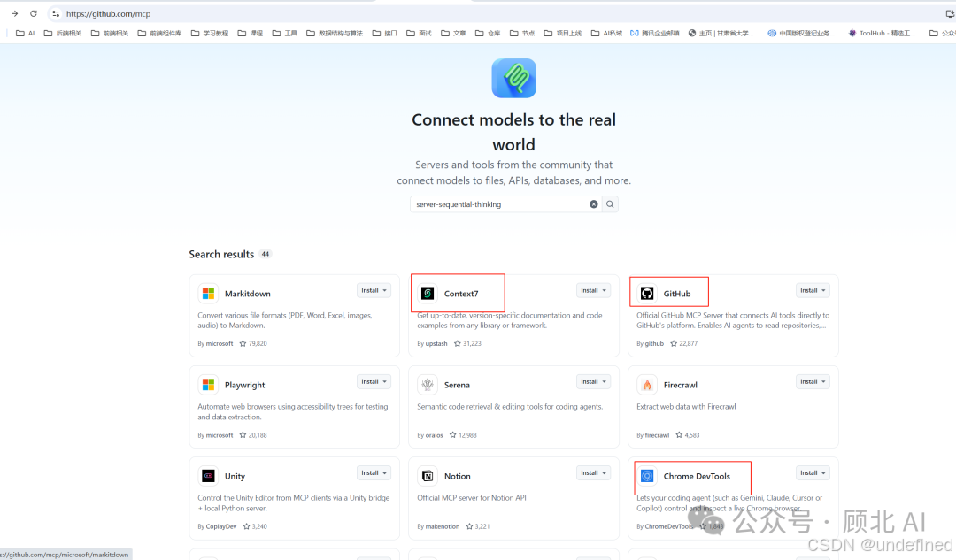Click the makenotion author name
This screenshot has width=956, height=560.
coord(442,526)
